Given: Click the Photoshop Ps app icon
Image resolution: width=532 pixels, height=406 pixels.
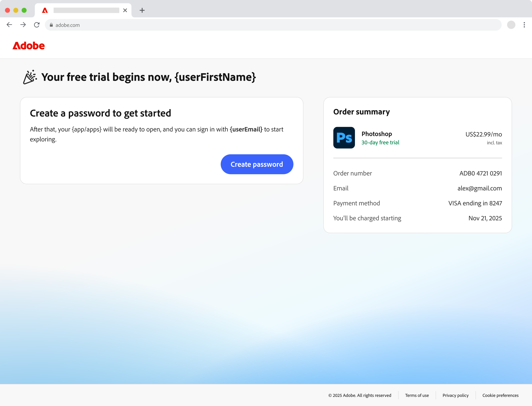Looking at the screenshot, I should [344, 137].
